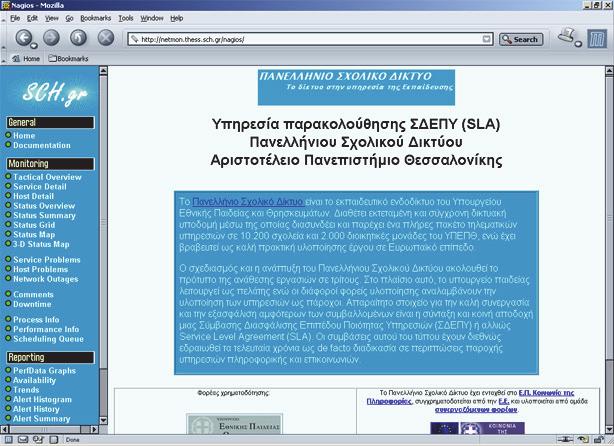Open Network Outages
Viewport: 614px width, 446px height.
[x=45, y=279]
